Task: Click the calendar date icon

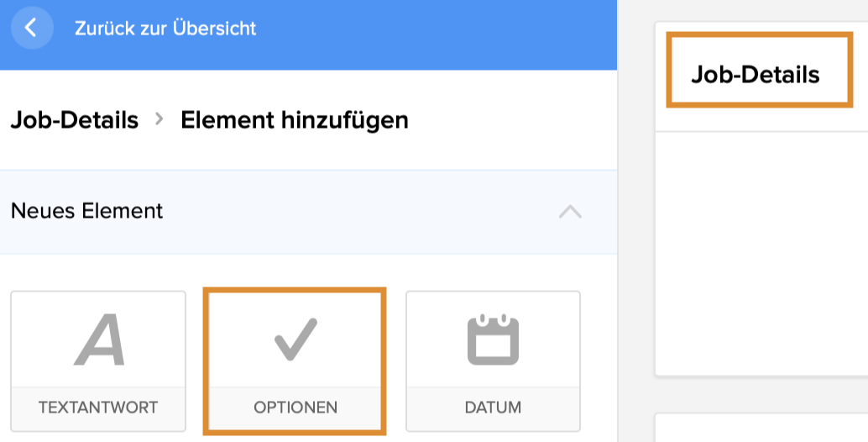Action: tap(493, 340)
